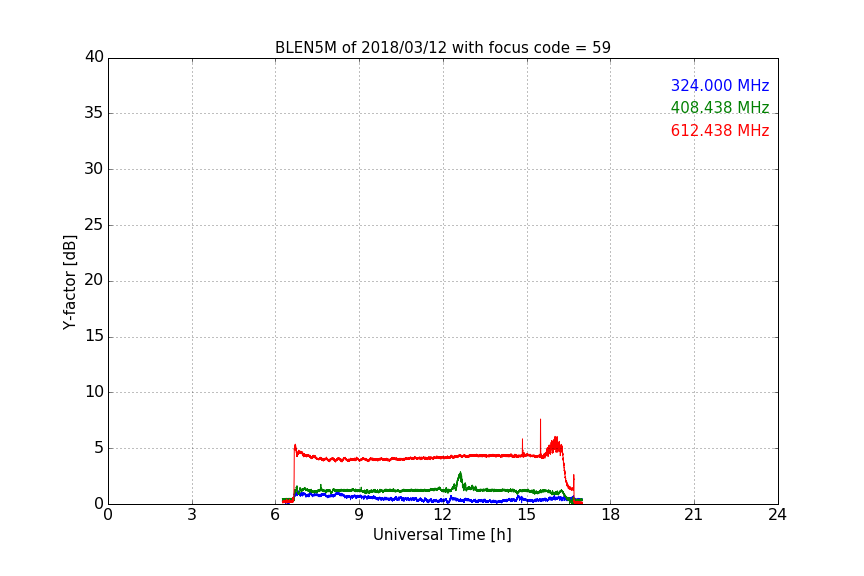
Task: Click the y-axis tick label '25'
Action: 94,224
